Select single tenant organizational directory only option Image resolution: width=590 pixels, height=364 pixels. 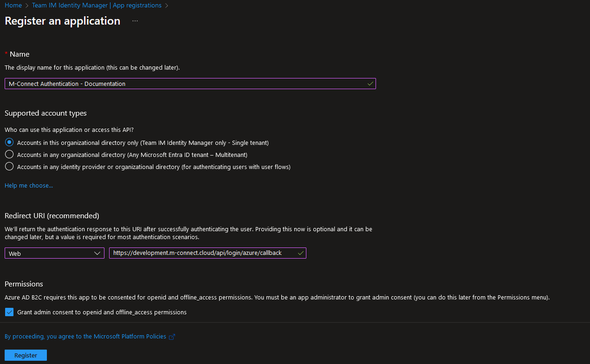pyautogui.click(x=9, y=143)
